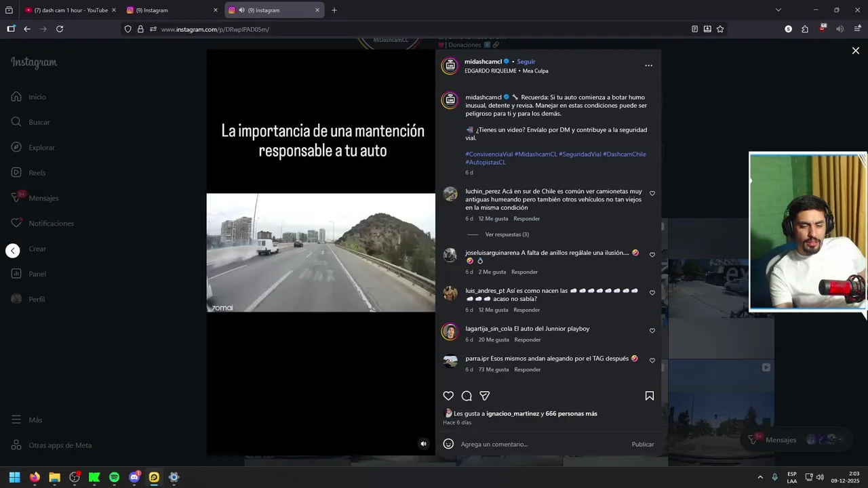Image resolution: width=868 pixels, height=488 pixels.
Task: Open File Explorer from taskbar
Action: click(x=54, y=477)
